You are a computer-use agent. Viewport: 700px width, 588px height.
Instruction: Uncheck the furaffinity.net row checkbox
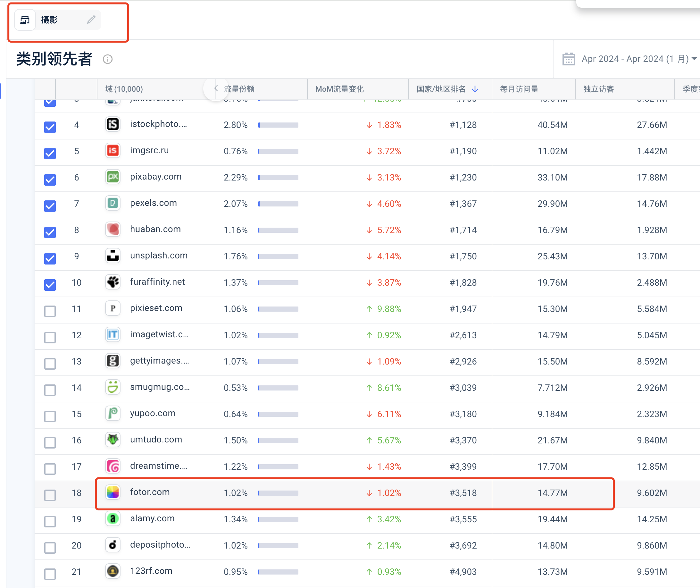click(50, 285)
